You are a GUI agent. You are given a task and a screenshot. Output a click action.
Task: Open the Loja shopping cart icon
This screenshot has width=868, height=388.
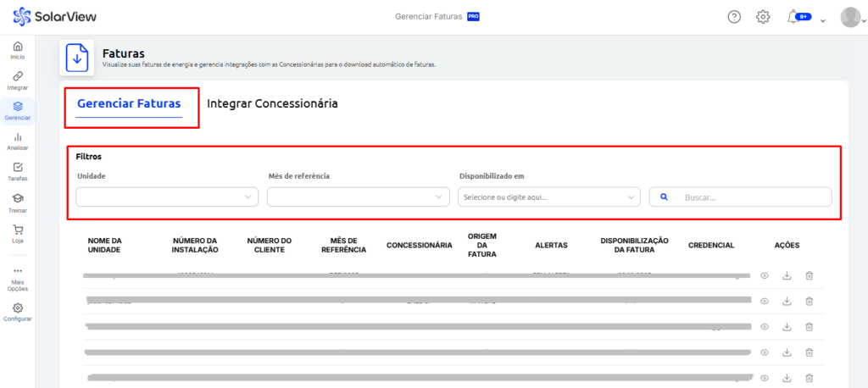pos(18,231)
